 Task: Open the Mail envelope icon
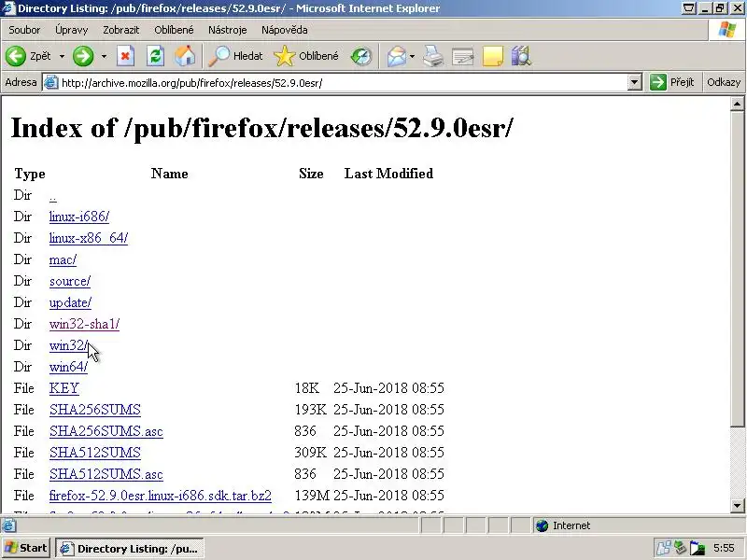click(x=397, y=56)
